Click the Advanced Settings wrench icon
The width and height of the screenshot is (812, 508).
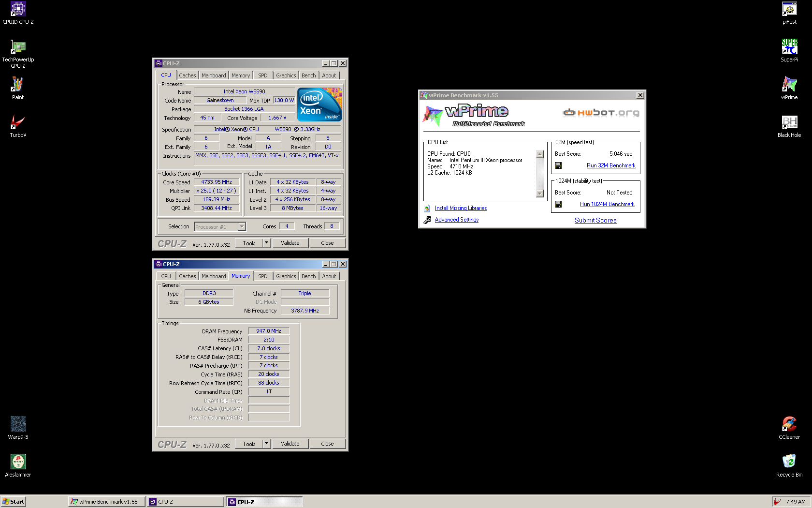click(427, 220)
